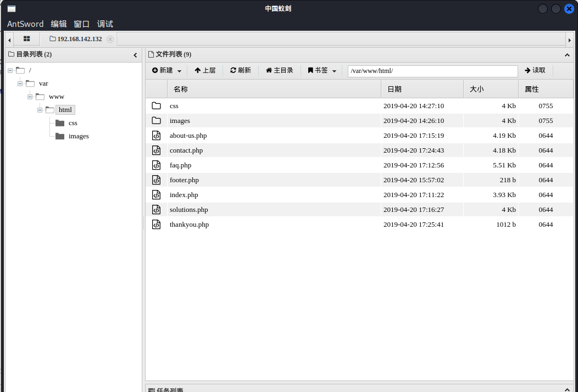
Task: Go to home directory with 主目录
Action: (x=280, y=70)
